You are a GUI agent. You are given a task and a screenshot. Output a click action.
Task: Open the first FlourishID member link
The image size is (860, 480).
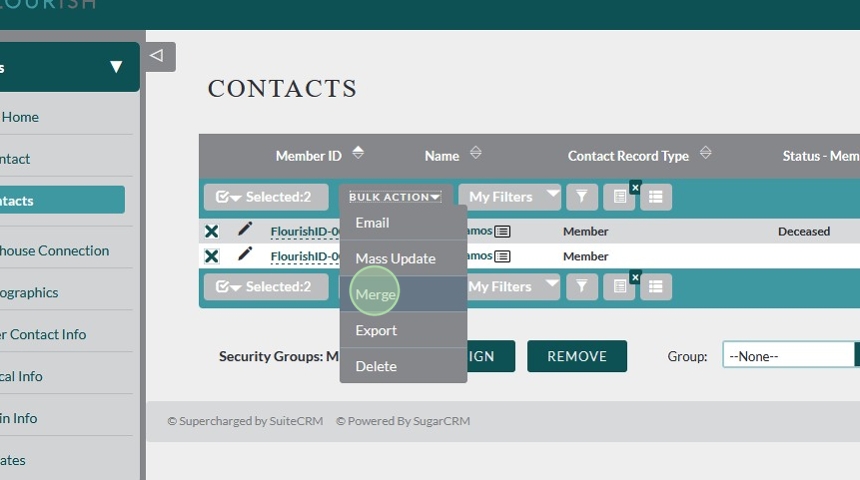point(305,231)
